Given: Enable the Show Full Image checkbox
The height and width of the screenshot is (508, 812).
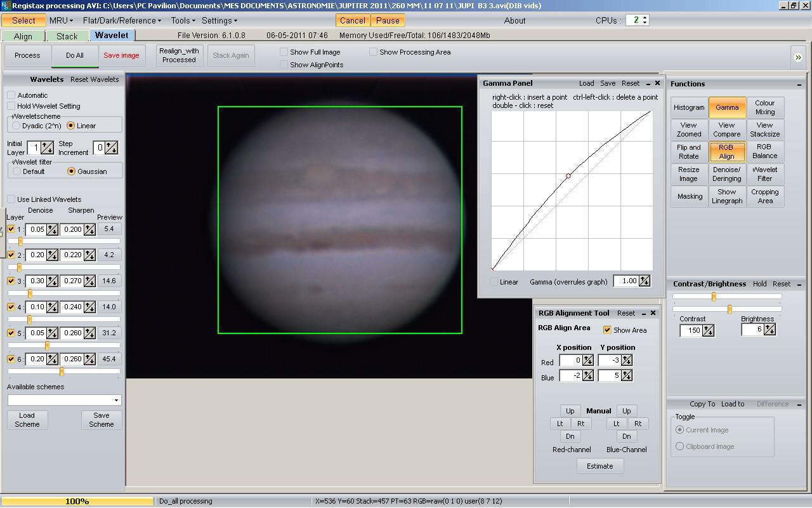Looking at the screenshot, I should tap(284, 52).
